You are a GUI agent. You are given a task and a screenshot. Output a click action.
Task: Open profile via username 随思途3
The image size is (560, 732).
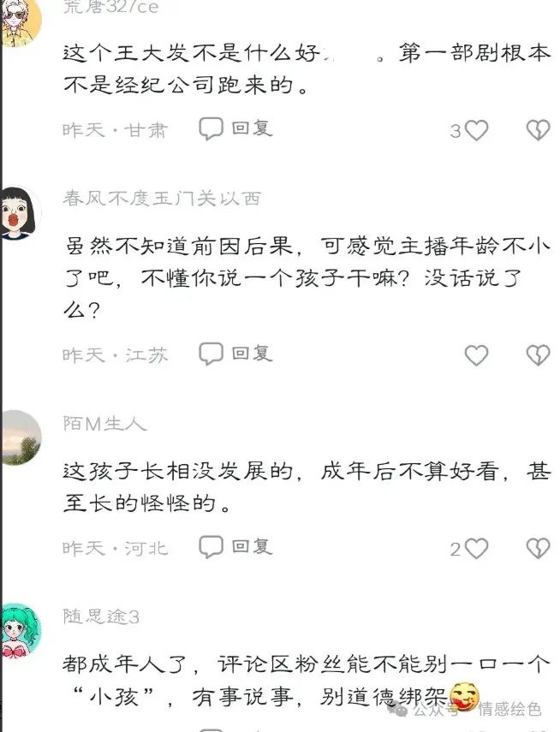point(101,616)
